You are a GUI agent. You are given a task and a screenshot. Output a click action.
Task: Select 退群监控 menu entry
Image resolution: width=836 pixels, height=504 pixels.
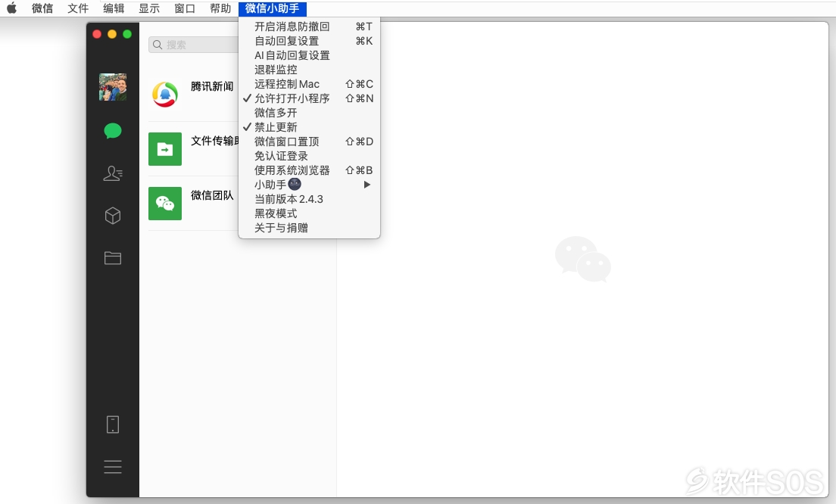click(x=309, y=70)
